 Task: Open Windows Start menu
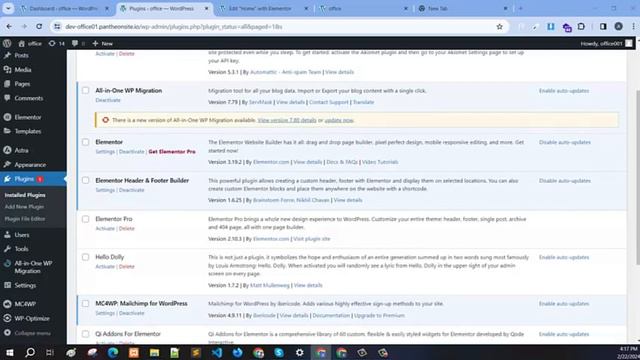[x=9, y=352]
